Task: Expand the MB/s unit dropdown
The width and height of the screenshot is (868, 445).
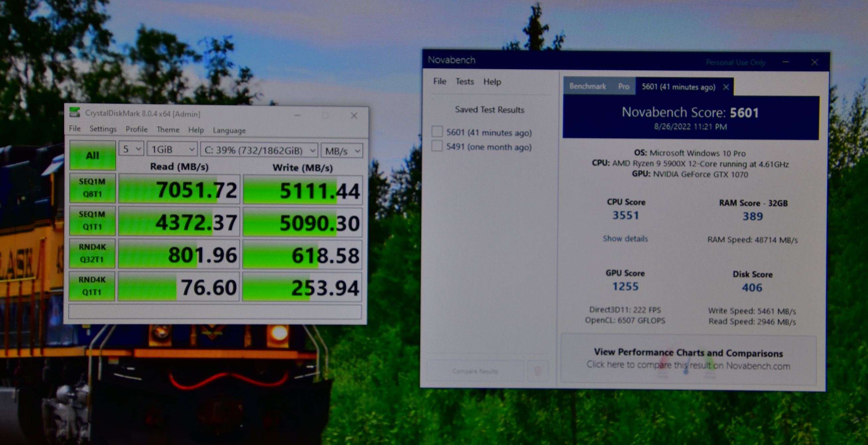Action: (x=342, y=151)
